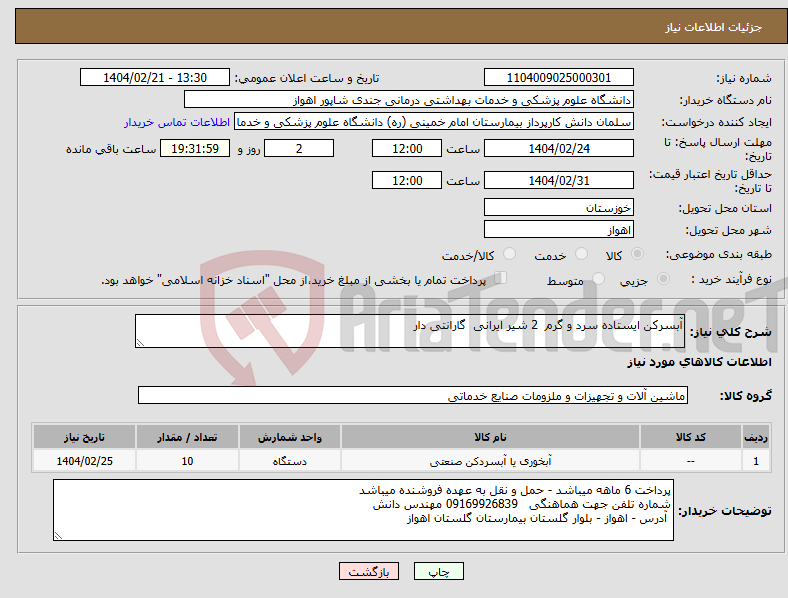The height and width of the screenshot is (598, 788).
Task: Click the نام کالا column header
Action: [x=490, y=437]
